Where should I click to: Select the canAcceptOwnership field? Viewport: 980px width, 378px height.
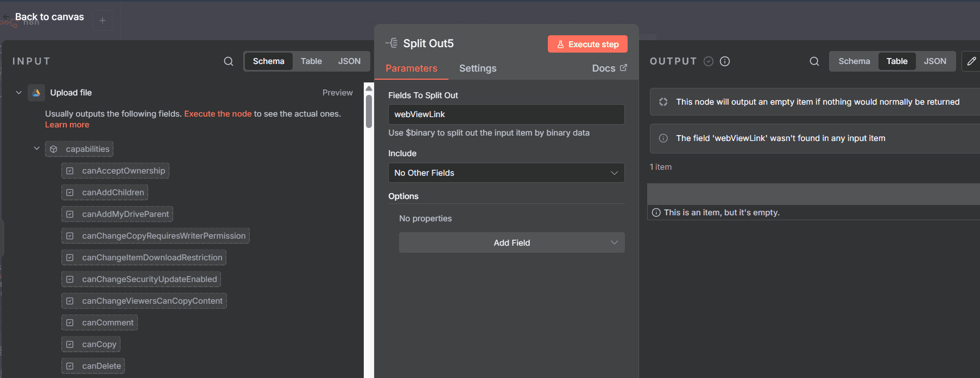[x=115, y=171]
